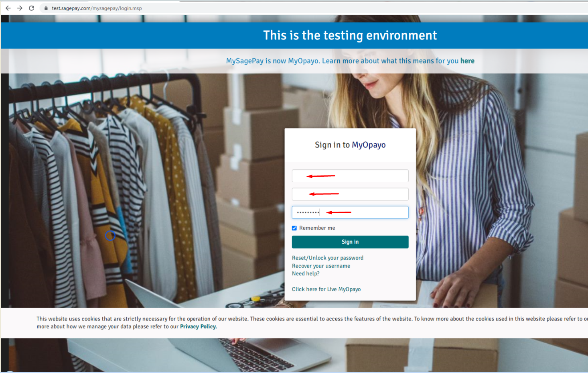Select the 'Sign in to MyOpayo' heading
Viewport: 588px width, 373px height.
350,145
